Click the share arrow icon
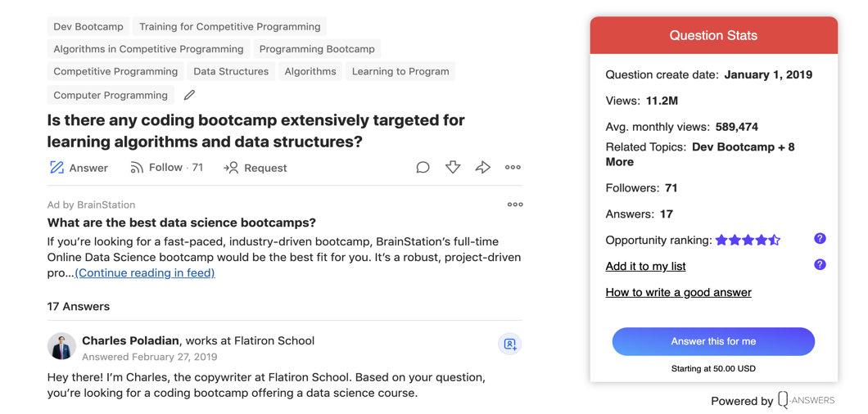The image size is (868, 414). 483,168
